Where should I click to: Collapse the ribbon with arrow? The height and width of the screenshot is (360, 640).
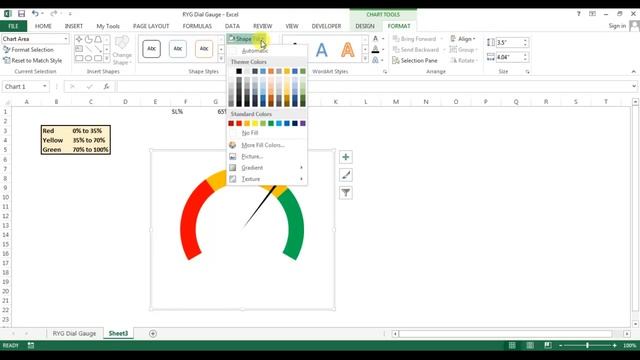point(633,71)
